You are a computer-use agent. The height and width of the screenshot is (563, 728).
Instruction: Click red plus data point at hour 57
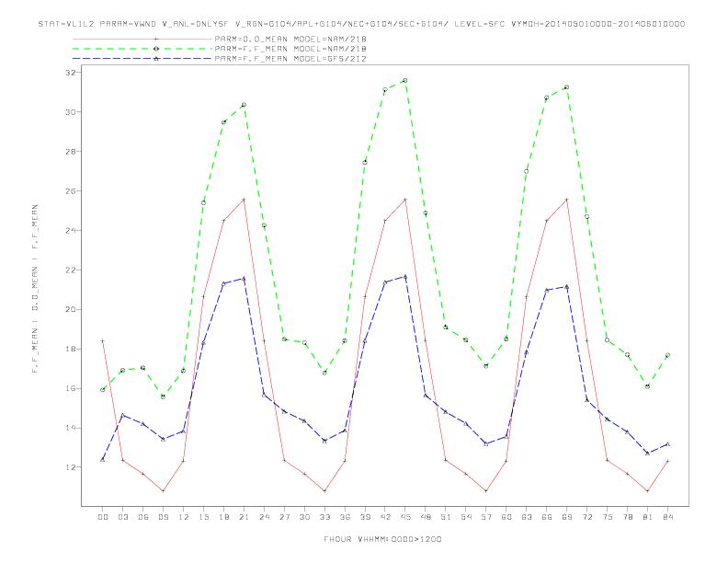click(486, 491)
